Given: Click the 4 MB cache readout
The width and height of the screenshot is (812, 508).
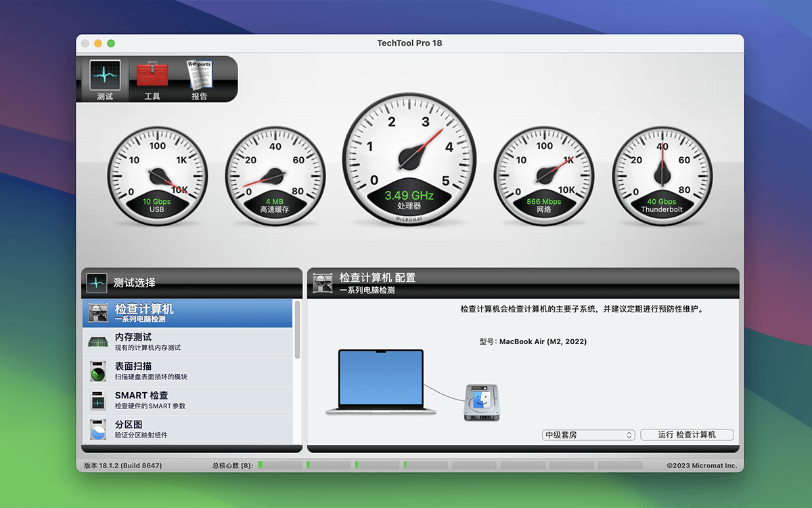Looking at the screenshot, I should tap(275, 201).
